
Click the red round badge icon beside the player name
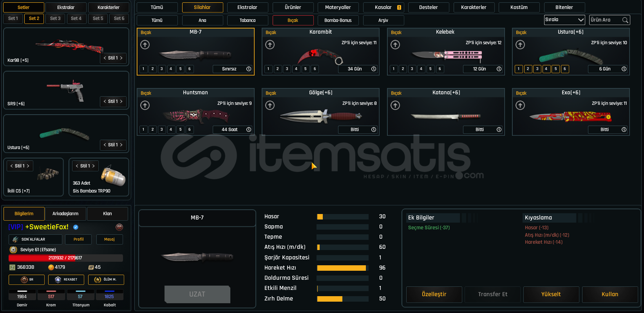(119, 227)
